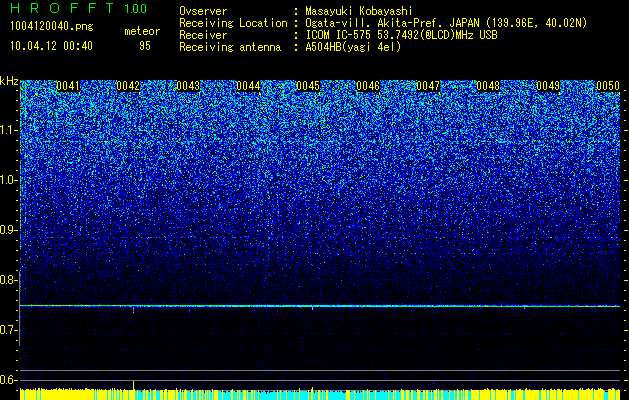Click the 0045 time marker
The width and height of the screenshot is (629, 400).
(308, 86)
